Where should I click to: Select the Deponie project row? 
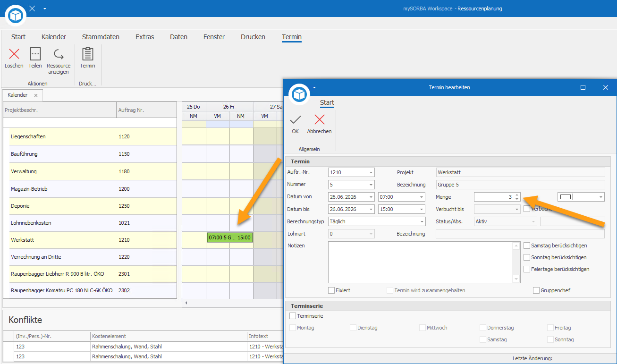click(90, 206)
